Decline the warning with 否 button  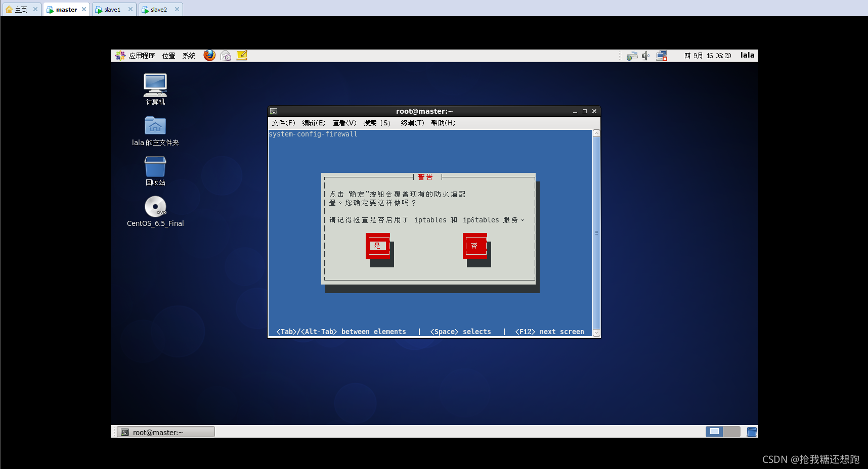tap(475, 246)
